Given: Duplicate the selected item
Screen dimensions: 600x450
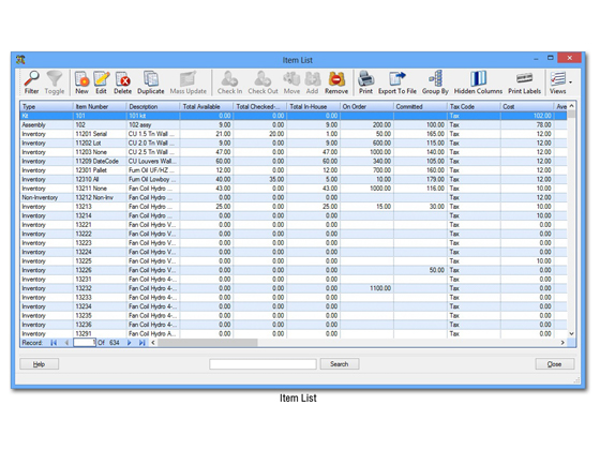Looking at the screenshot, I should point(151,81).
